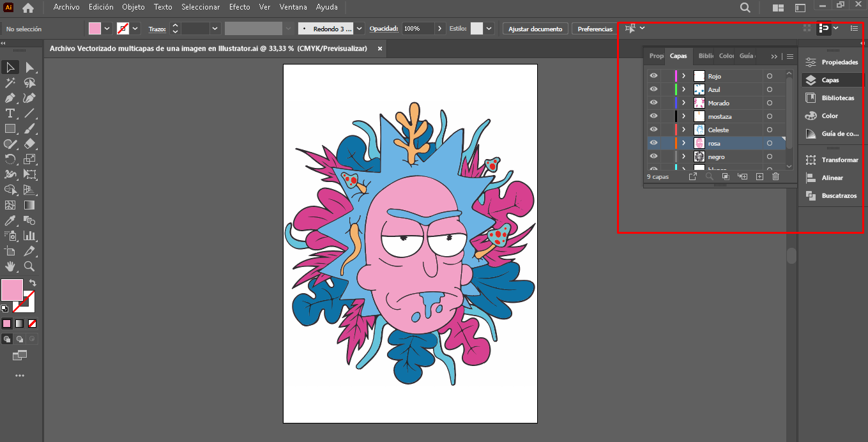
Task: Select the Gradient tool
Action: [29, 205]
